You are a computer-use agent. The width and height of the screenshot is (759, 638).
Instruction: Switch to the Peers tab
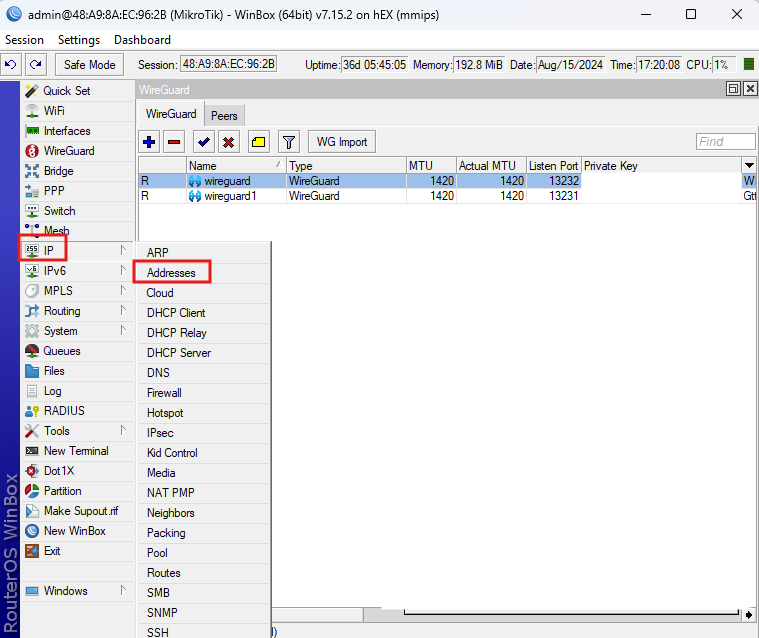point(224,116)
